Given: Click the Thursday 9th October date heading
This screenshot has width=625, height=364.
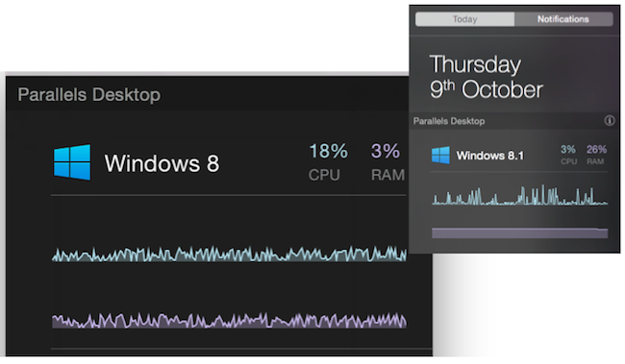Looking at the screenshot, I should [x=487, y=77].
